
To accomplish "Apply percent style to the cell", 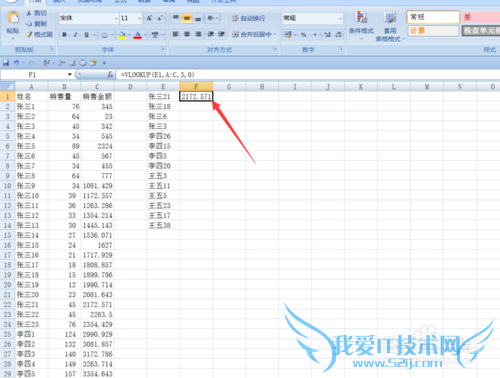I will coord(304,34).
